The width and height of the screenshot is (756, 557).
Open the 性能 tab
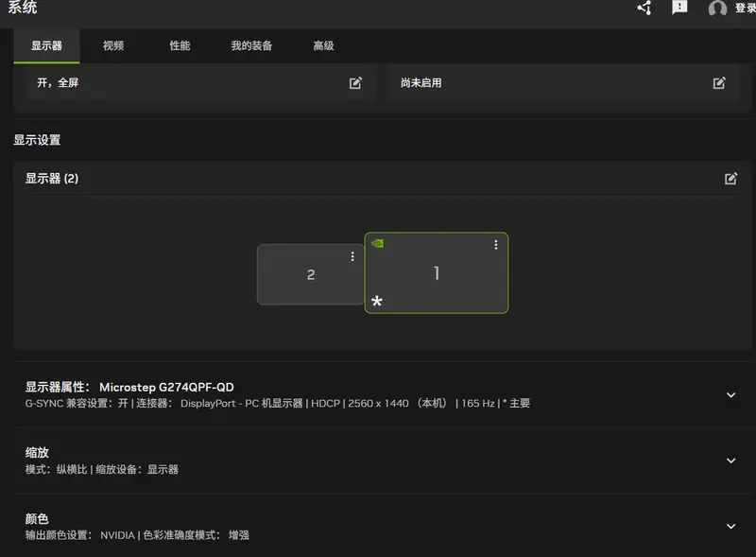coord(180,45)
